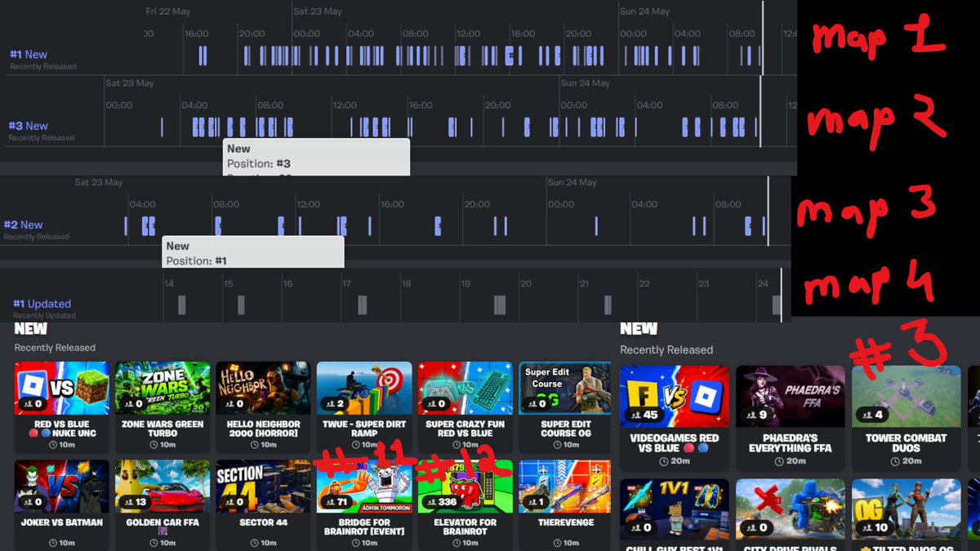Open the THEREVENGE island thumbnail
Screen dimensions: 980x551
[x=565, y=487]
